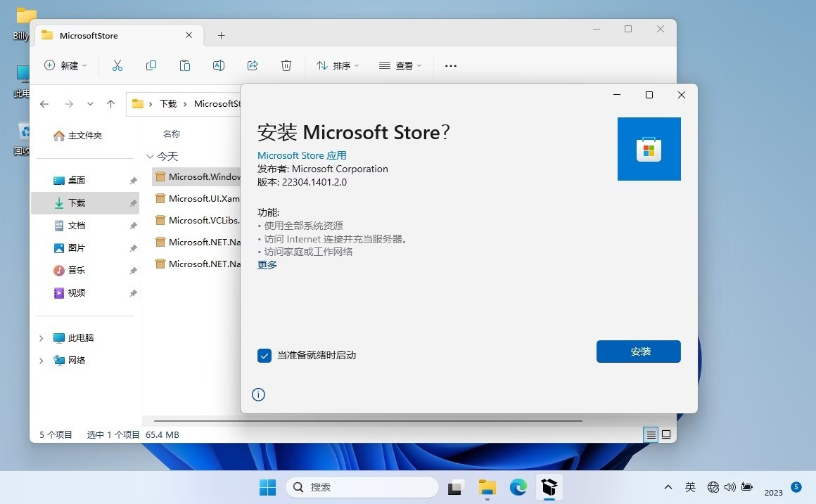Viewport: 816px width, 504px height.
Task: Click the Share icon in the toolbar
Action: click(x=253, y=65)
